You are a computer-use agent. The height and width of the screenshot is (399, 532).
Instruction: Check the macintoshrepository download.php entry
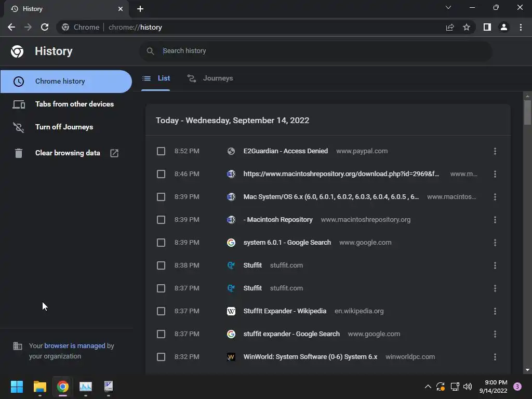click(161, 174)
